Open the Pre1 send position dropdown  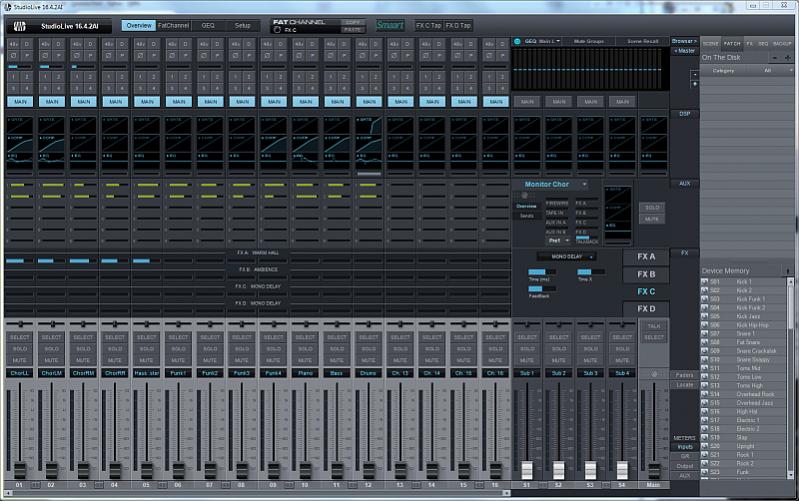coord(558,241)
